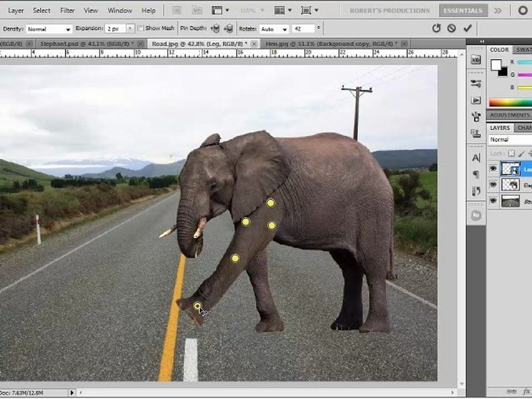532x399 pixels.
Task: Open the Arrange Documents dropdown
Action: tap(283, 11)
